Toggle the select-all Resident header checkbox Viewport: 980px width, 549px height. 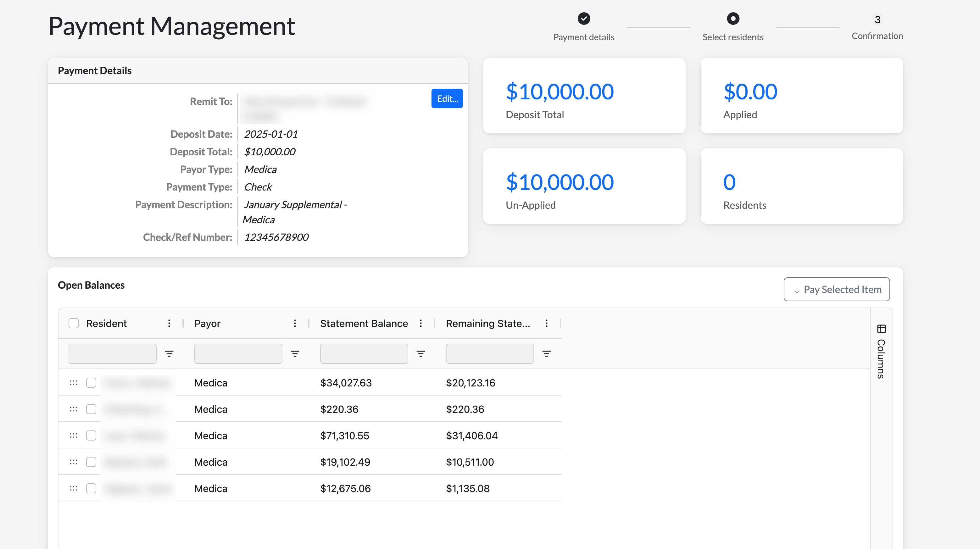pyautogui.click(x=73, y=323)
